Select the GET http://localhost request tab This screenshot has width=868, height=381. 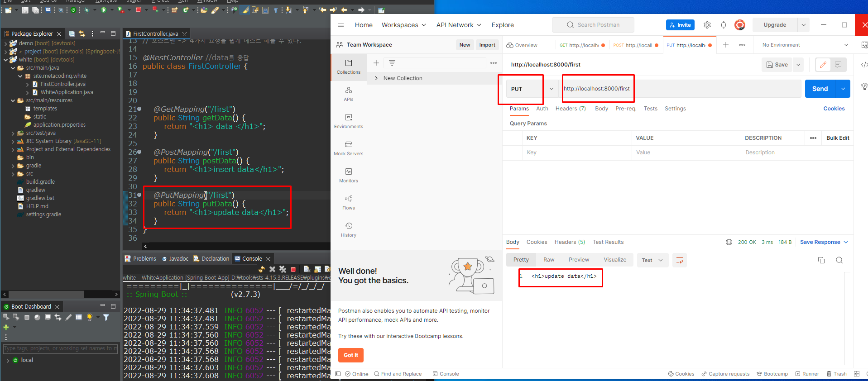(582, 45)
